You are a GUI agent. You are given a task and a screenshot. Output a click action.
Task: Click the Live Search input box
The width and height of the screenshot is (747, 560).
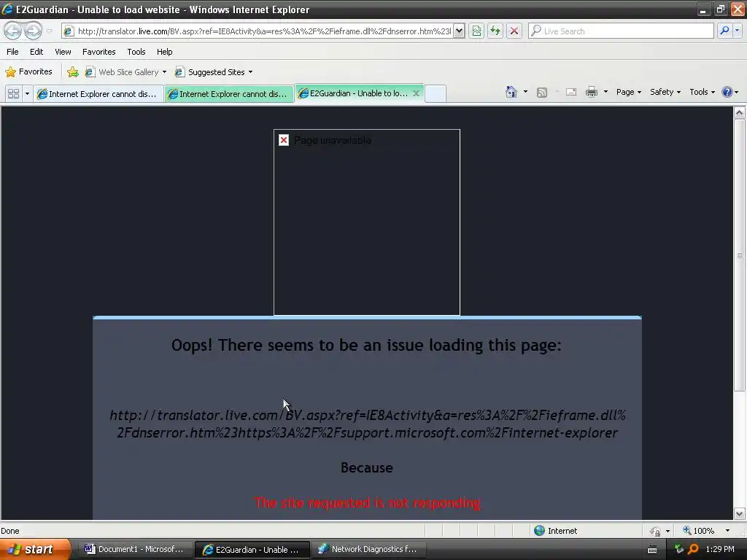click(622, 31)
